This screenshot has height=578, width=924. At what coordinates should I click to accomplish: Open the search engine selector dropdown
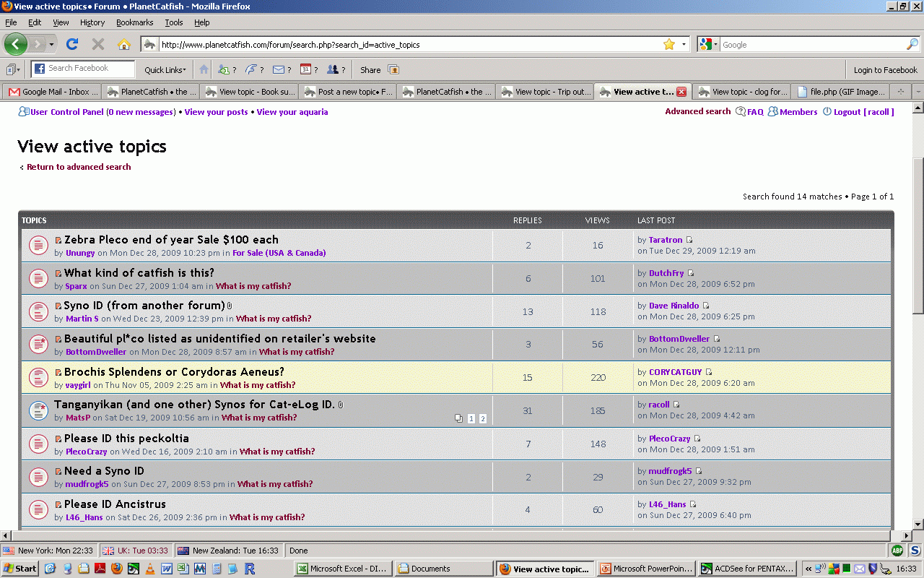point(709,44)
